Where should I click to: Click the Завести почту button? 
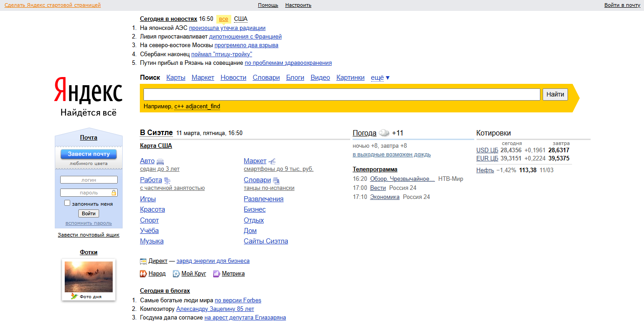point(89,154)
